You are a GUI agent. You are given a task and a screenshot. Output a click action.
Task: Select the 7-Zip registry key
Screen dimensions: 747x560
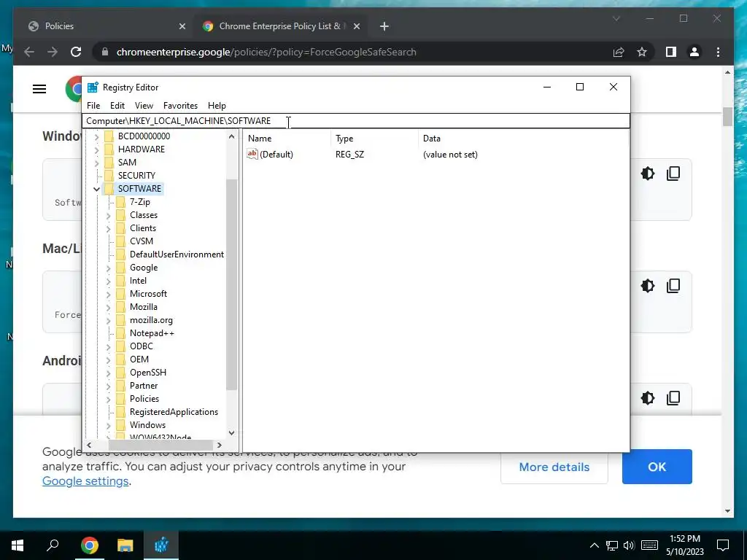[x=139, y=202]
